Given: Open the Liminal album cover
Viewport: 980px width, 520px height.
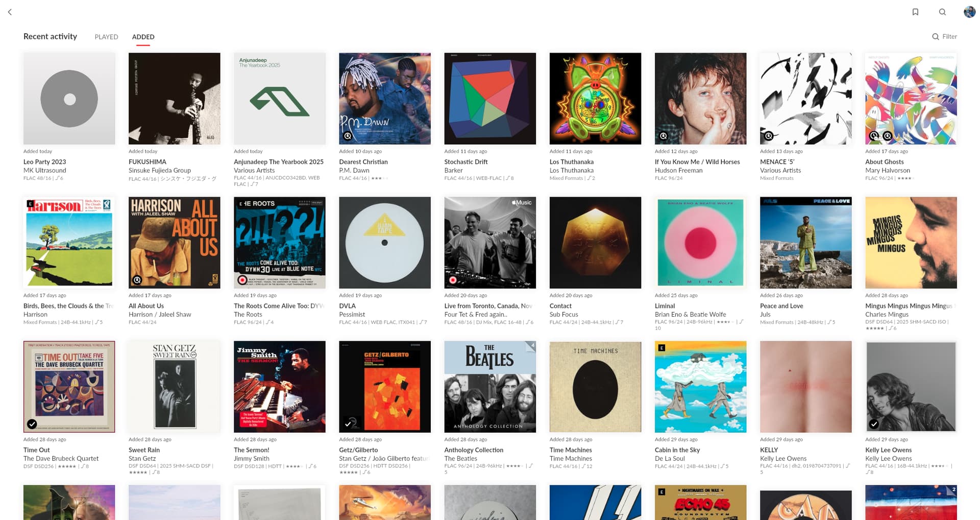Looking at the screenshot, I should point(700,243).
